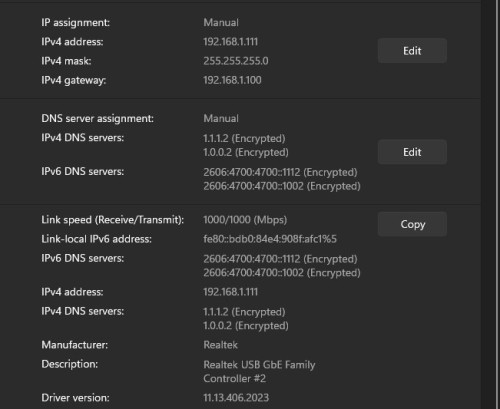Image resolution: width=500 pixels, height=409 pixels.
Task: Select the Link speed (Receive/Transmit) label
Action: pyautogui.click(x=113, y=220)
